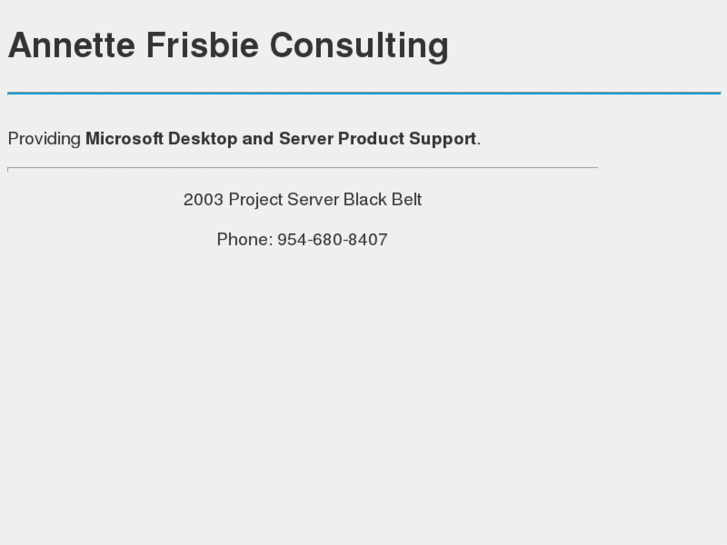The height and width of the screenshot is (545, 727).
Task: Click the bold word Server before Product
Action: (x=306, y=139)
